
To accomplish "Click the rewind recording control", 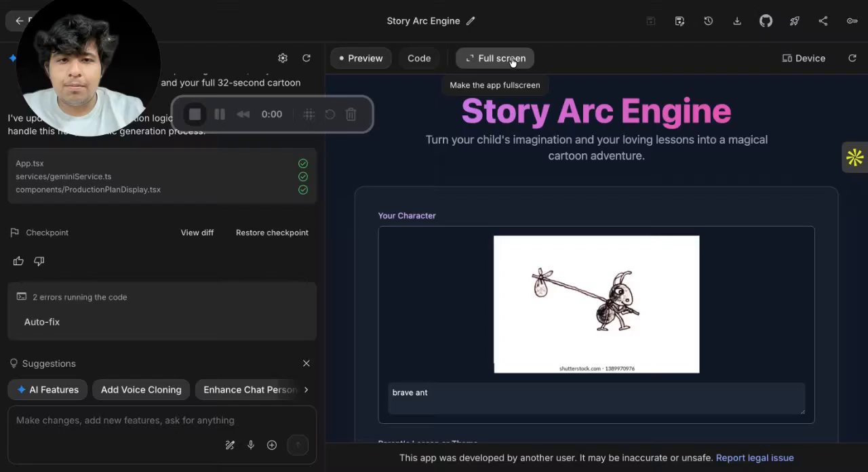I will click(x=243, y=115).
